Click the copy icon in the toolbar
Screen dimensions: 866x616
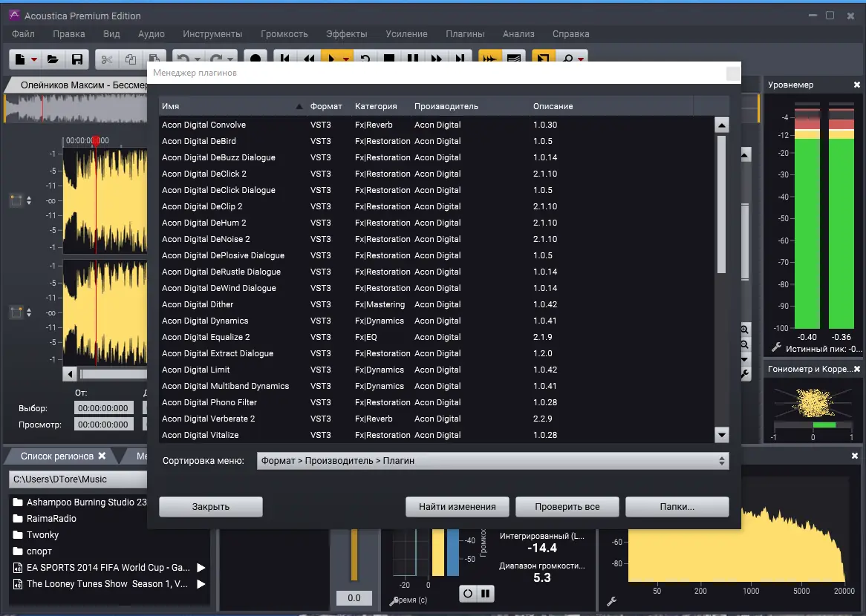131,59
